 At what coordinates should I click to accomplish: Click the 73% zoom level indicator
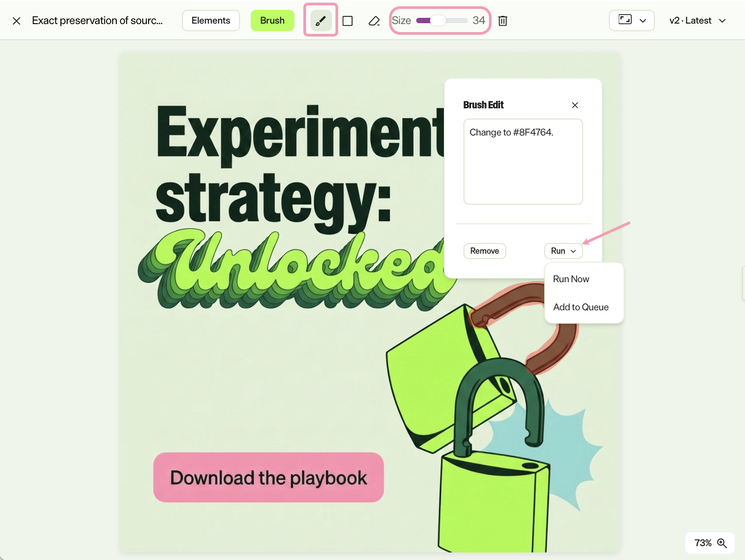coord(703,543)
